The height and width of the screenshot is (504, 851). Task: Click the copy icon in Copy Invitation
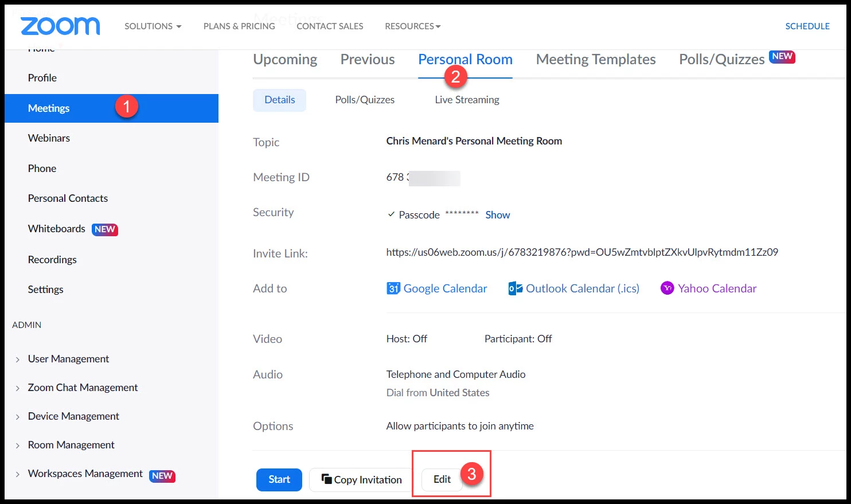(x=326, y=479)
